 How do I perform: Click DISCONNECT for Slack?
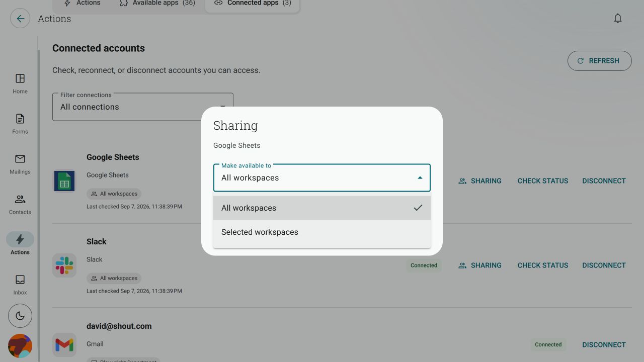tap(604, 265)
